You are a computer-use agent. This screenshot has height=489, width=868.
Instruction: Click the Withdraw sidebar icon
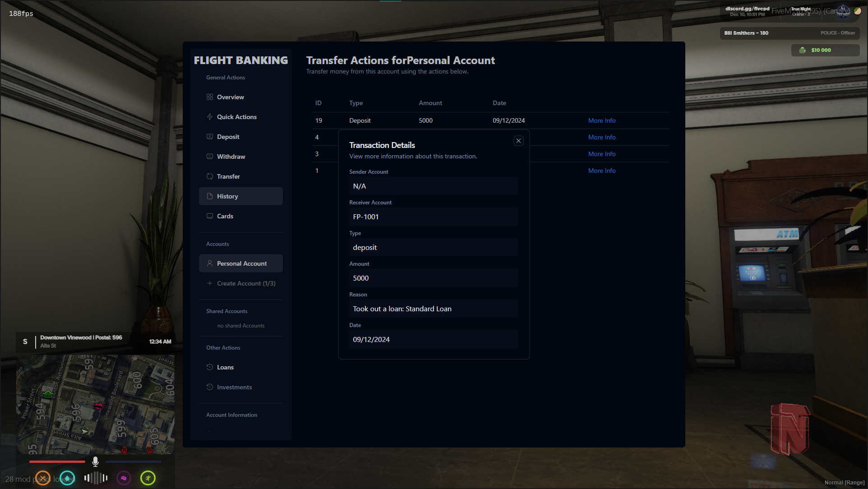click(x=210, y=157)
